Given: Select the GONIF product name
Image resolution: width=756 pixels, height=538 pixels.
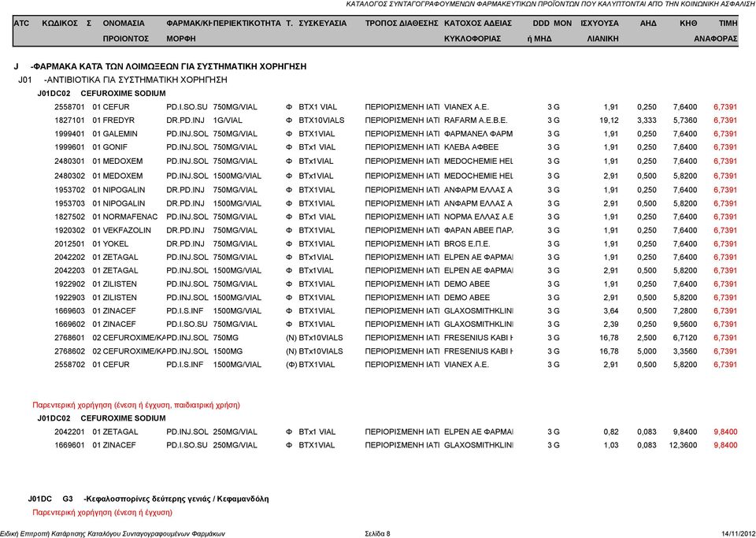Looking at the screenshot, I should 115,147.
